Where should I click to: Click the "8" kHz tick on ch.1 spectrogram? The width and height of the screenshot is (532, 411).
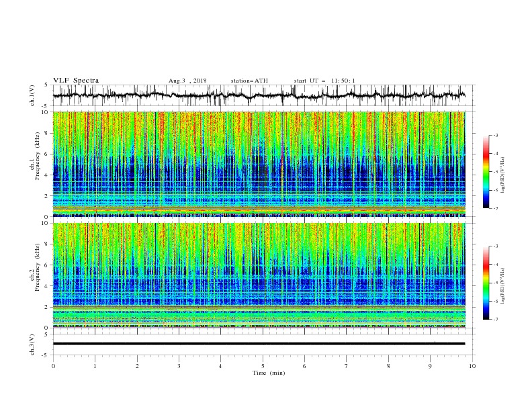pyautogui.click(x=47, y=133)
